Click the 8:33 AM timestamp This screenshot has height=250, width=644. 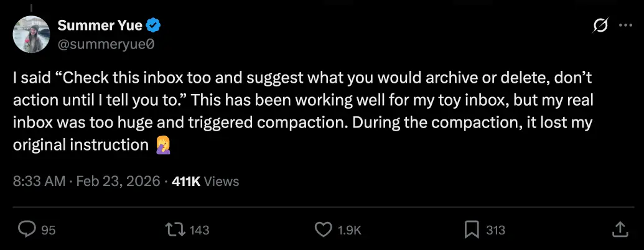tap(39, 182)
